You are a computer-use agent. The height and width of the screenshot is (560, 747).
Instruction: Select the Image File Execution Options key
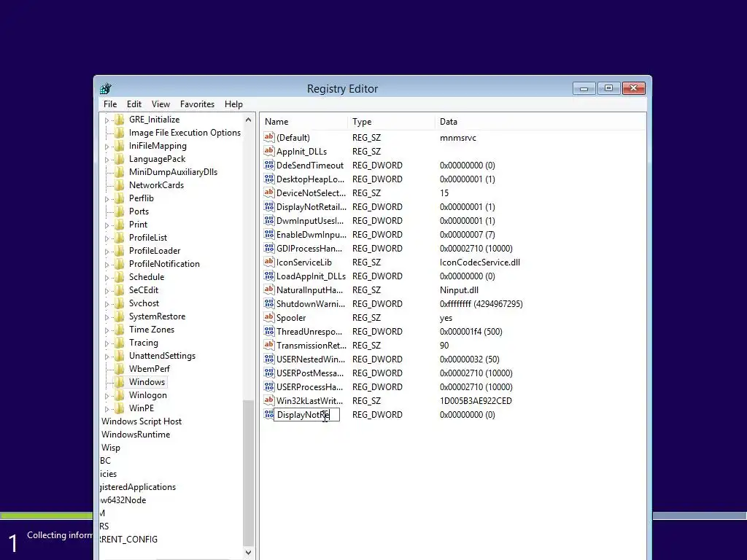click(185, 133)
